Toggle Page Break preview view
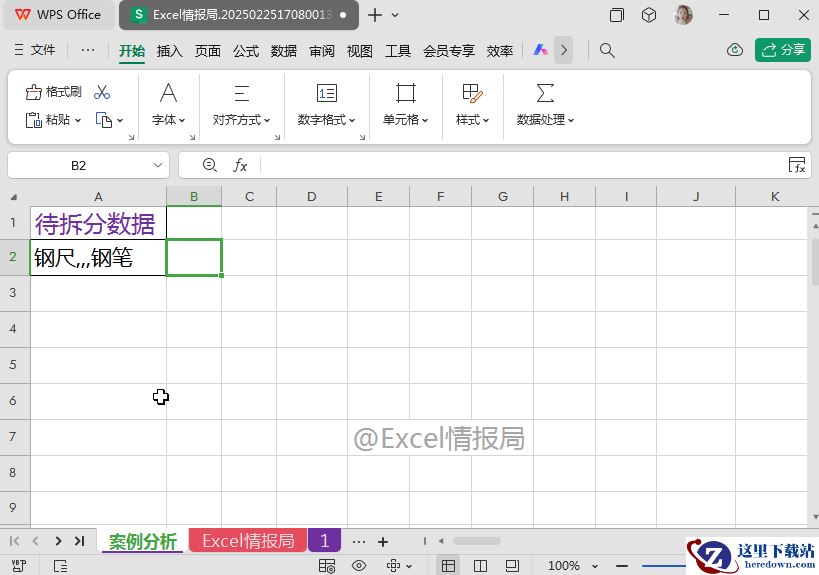 point(480,566)
